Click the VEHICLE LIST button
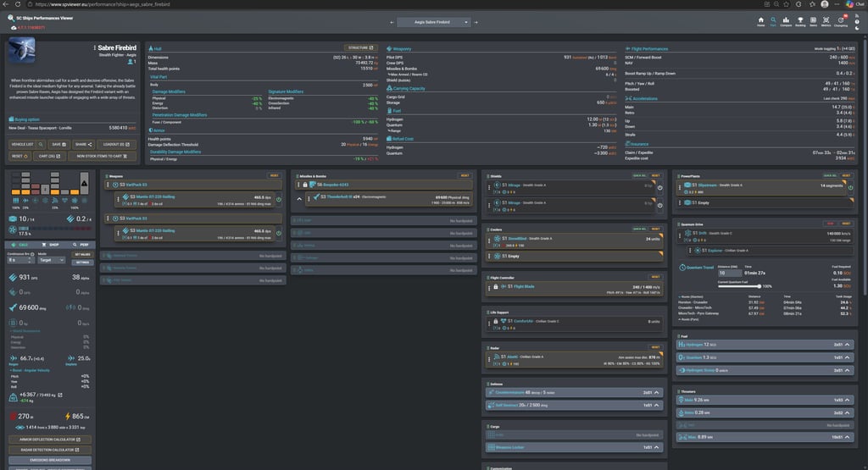 tap(23, 145)
